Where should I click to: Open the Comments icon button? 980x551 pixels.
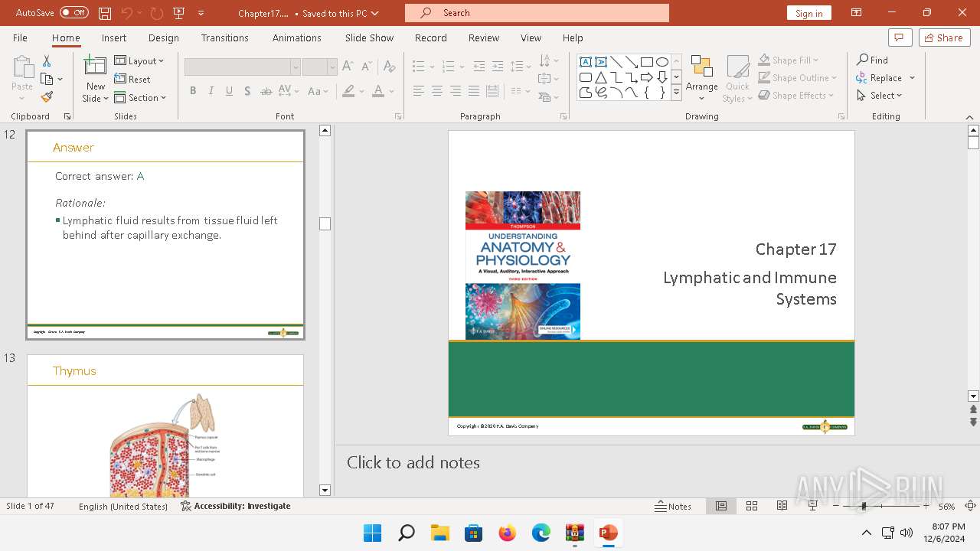pos(900,37)
